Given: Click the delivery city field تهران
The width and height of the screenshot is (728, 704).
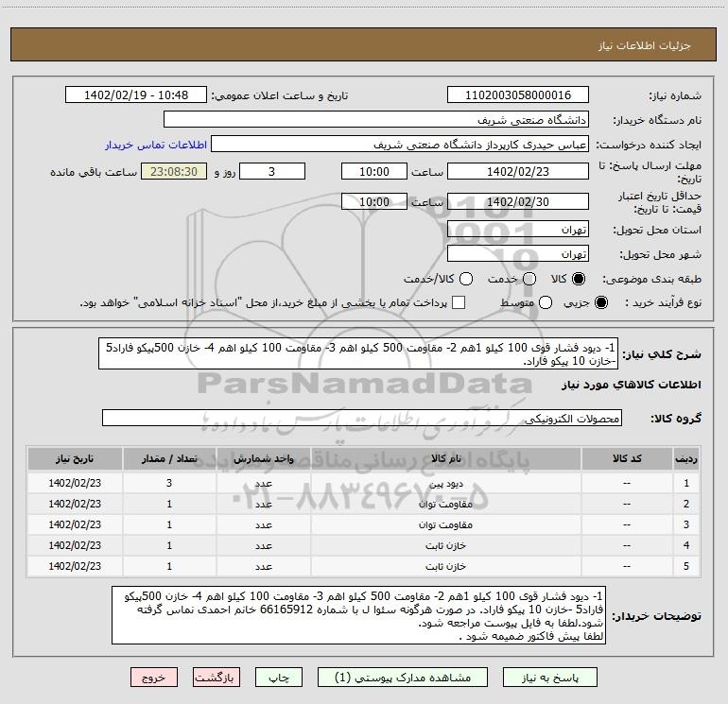Looking at the screenshot, I should point(518,254).
